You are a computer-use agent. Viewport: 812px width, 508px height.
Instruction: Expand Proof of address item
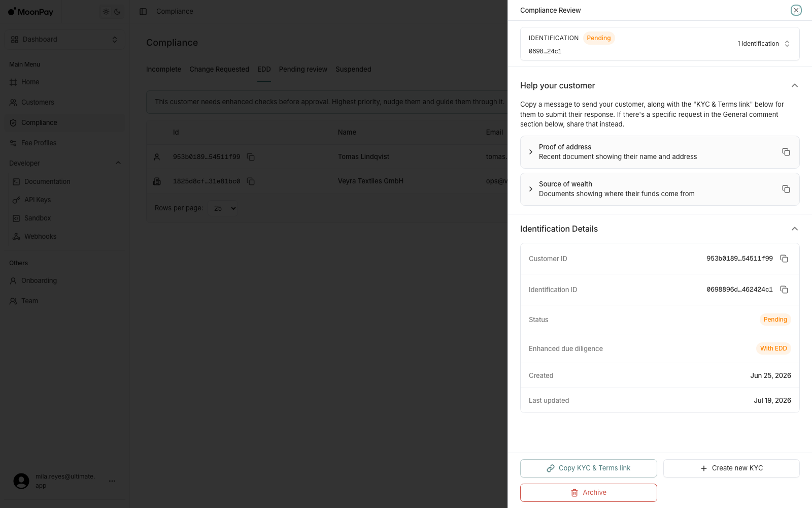click(531, 152)
